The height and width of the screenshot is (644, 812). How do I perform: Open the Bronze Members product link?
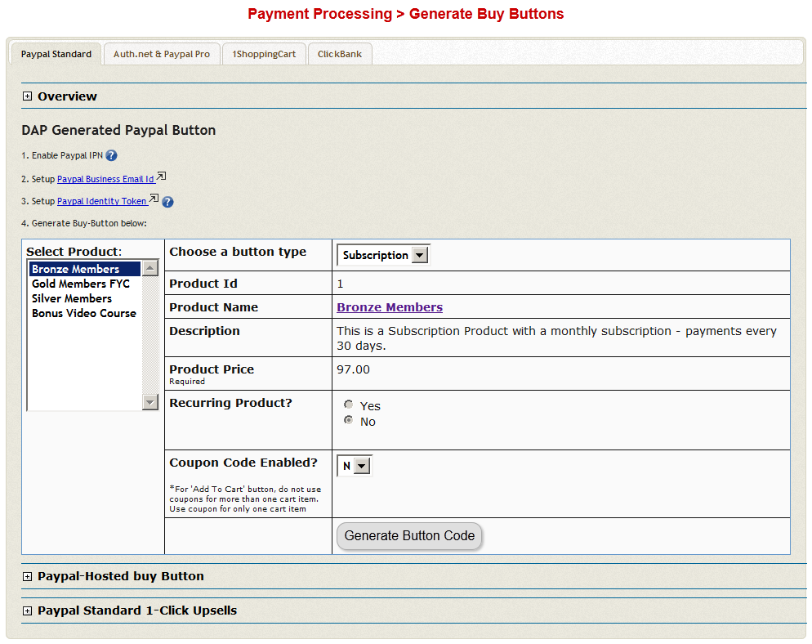pos(390,307)
